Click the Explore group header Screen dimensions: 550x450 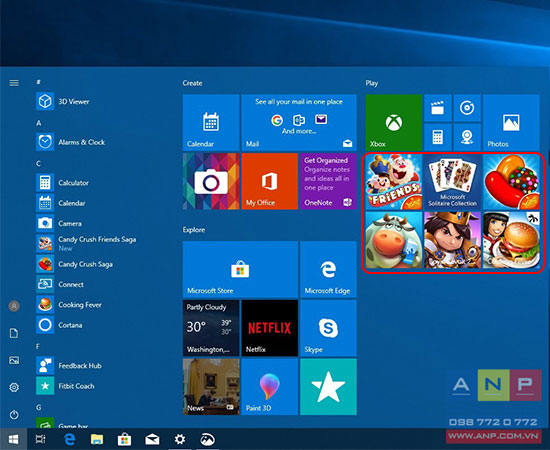[x=194, y=230]
